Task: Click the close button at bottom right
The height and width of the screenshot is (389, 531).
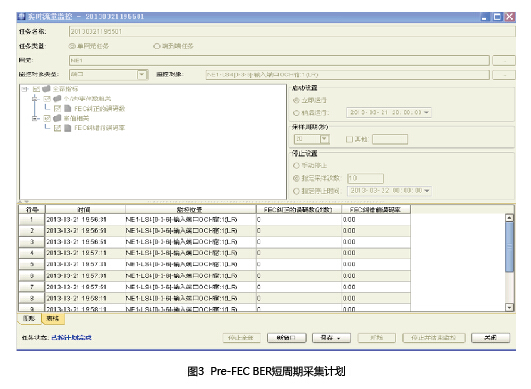Action: [x=490, y=338]
